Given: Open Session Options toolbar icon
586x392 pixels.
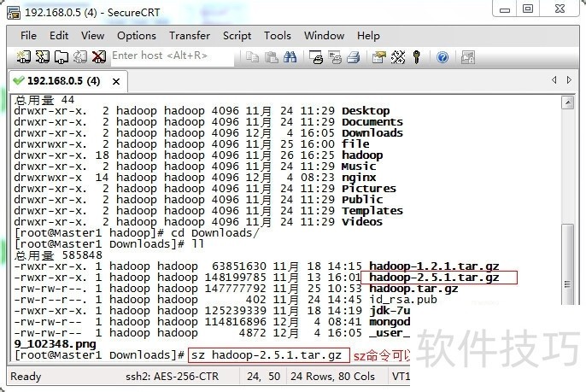Looking at the screenshot, I should (379, 56).
